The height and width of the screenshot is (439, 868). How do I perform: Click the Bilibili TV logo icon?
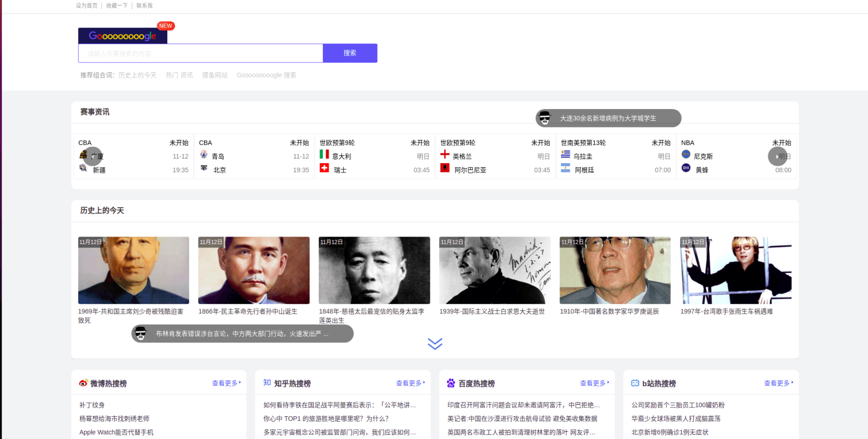(635, 383)
